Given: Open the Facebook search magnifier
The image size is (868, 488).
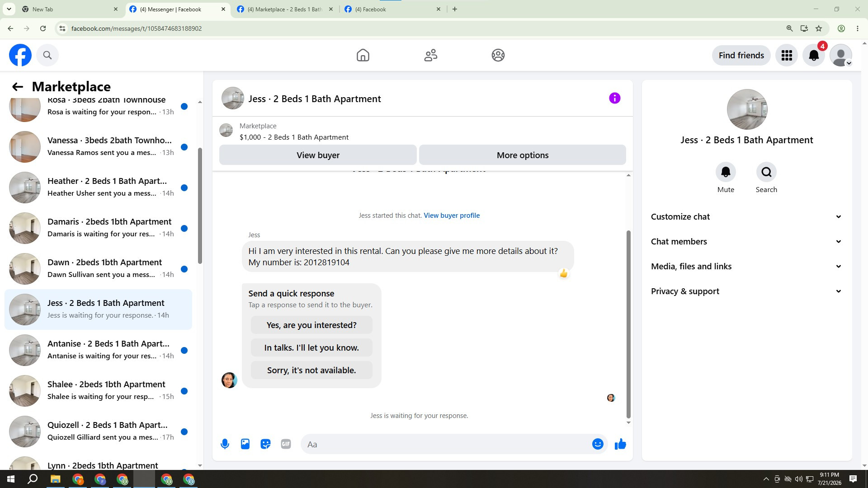Looking at the screenshot, I should (47, 55).
